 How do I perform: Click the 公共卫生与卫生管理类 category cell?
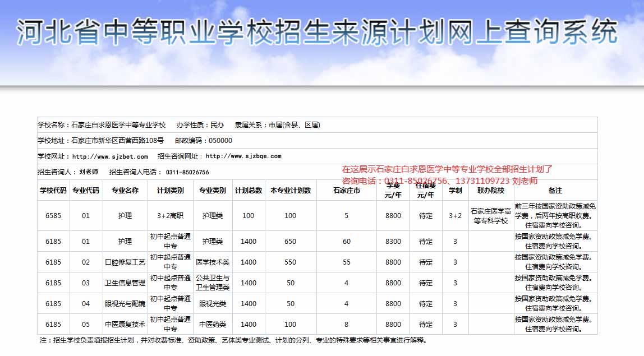click(x=213, y=283)
